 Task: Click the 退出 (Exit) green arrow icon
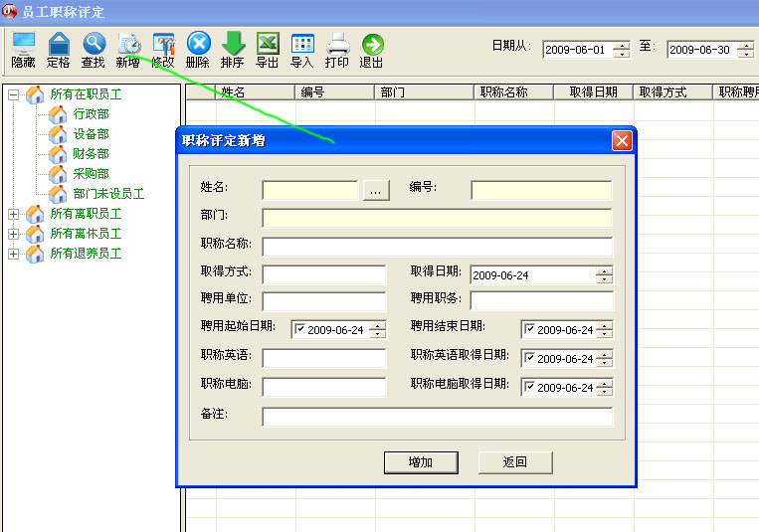click(x=372, y=50)
